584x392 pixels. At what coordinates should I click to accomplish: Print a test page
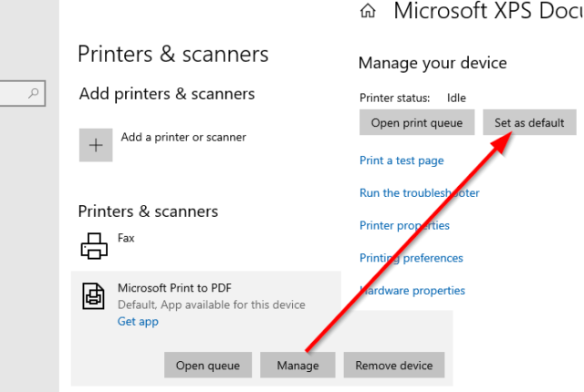(401, 160)
